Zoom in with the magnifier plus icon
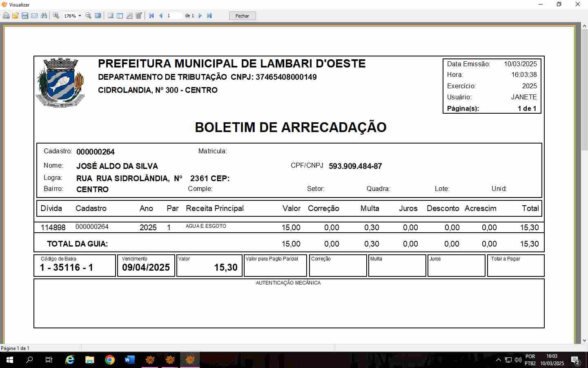588x368 pixels. pyautogui.click(x=56, y=16)
